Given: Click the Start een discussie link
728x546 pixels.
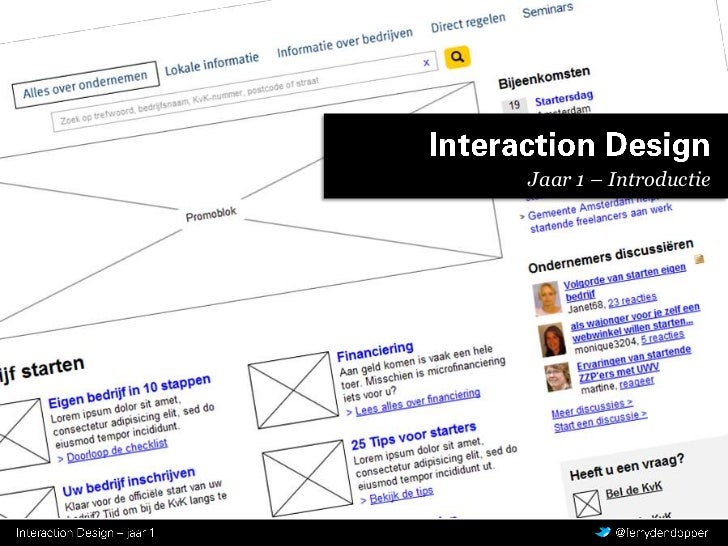Looking at the screenshot, I should coord(600,421).
